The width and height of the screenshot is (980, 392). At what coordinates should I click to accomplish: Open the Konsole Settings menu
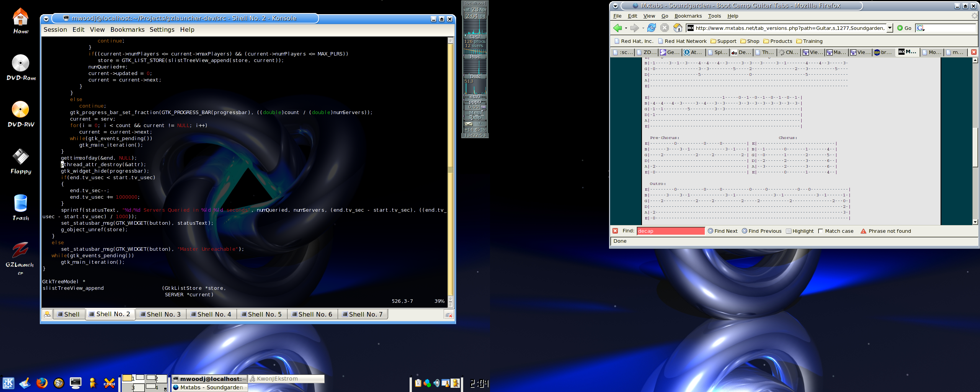click(x=162, y=29)
